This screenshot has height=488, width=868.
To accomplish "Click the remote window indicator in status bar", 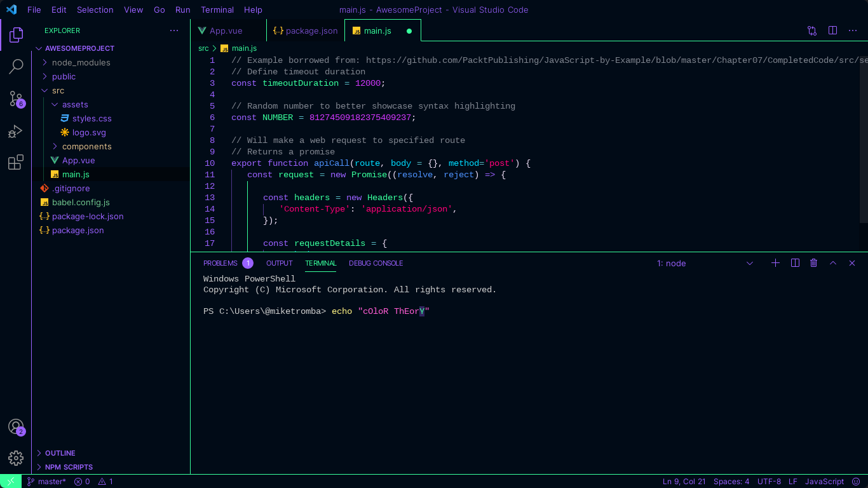I will [11, 482].
